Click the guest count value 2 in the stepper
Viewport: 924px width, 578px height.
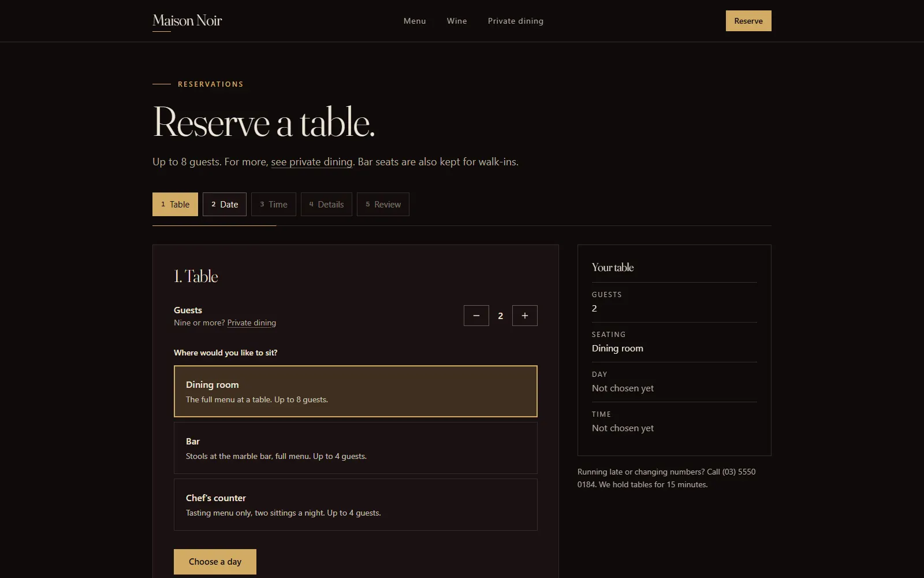click(x=501, y=316)
